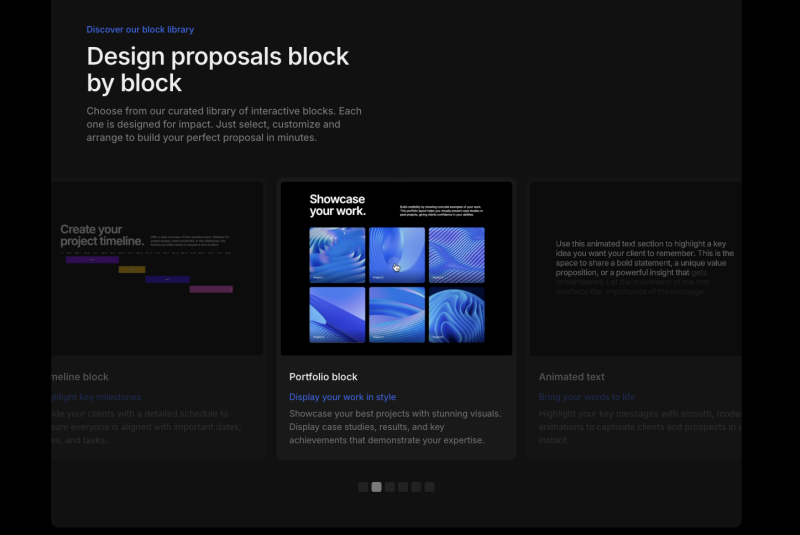Viewport: 800px width, 535px height.
Task: Click the purple timeline bar in preview
Action: click(92, 260)
